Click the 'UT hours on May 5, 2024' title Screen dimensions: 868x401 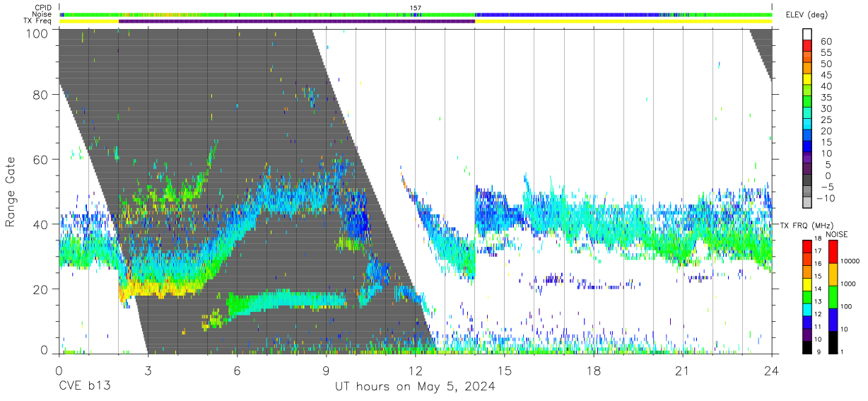click(415, 387)
